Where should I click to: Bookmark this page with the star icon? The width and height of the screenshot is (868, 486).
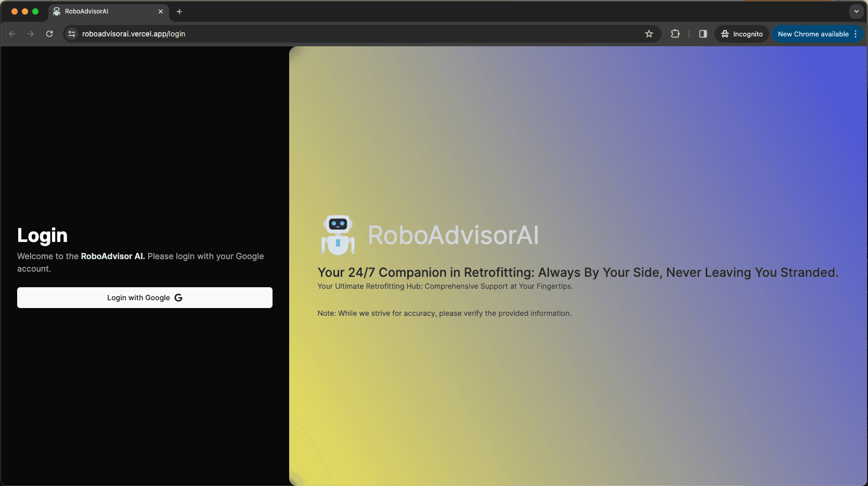[649, 34]
